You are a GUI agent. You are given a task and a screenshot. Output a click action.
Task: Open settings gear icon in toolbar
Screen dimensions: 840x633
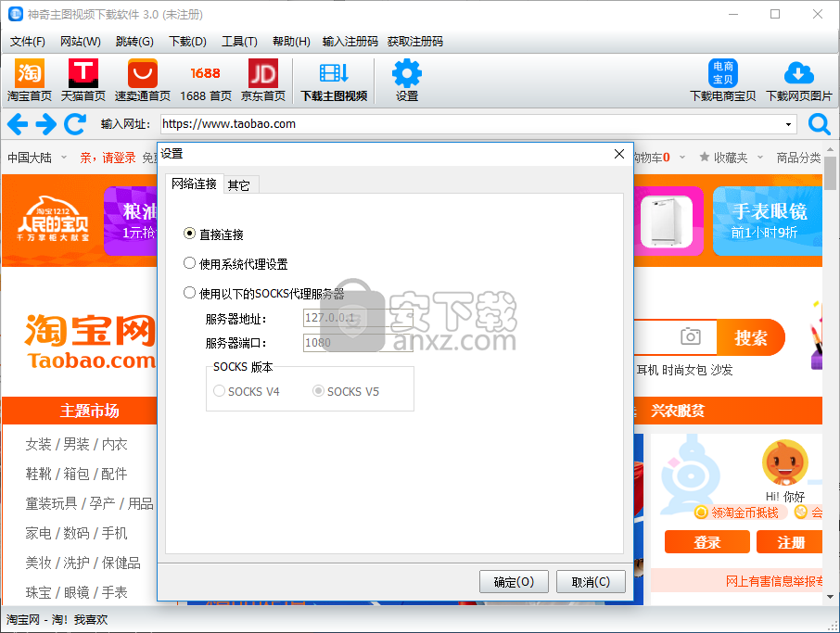407,81
